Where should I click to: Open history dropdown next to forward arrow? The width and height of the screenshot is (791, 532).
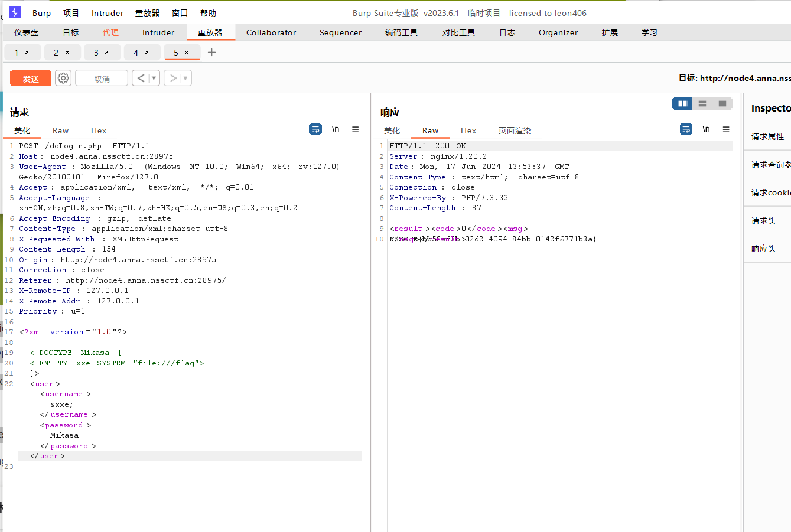185,78
